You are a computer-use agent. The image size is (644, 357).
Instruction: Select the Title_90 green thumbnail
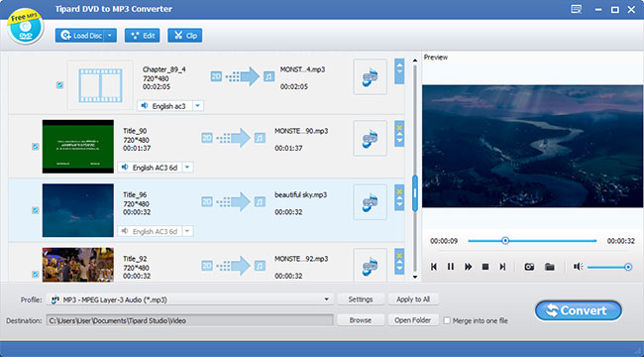pos(78,147)
